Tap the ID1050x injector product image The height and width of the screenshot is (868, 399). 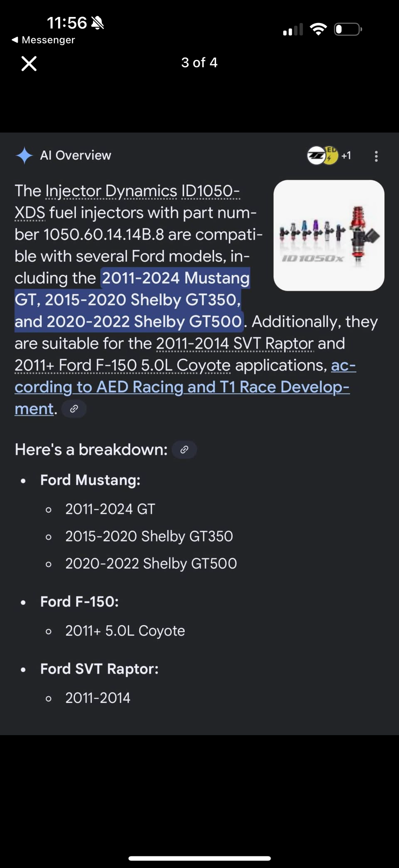[328, 235]
